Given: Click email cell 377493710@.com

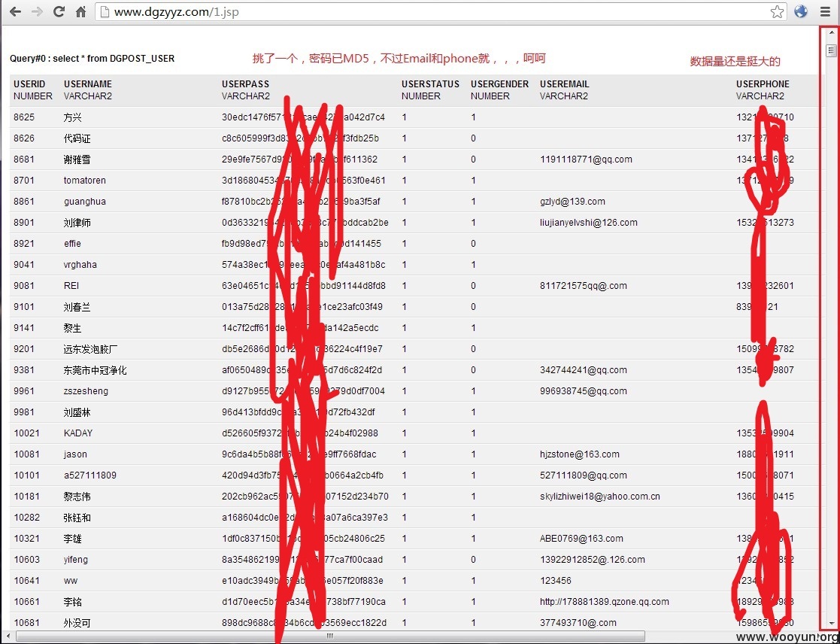Looking at the screenshot, I should click(578, 623).
